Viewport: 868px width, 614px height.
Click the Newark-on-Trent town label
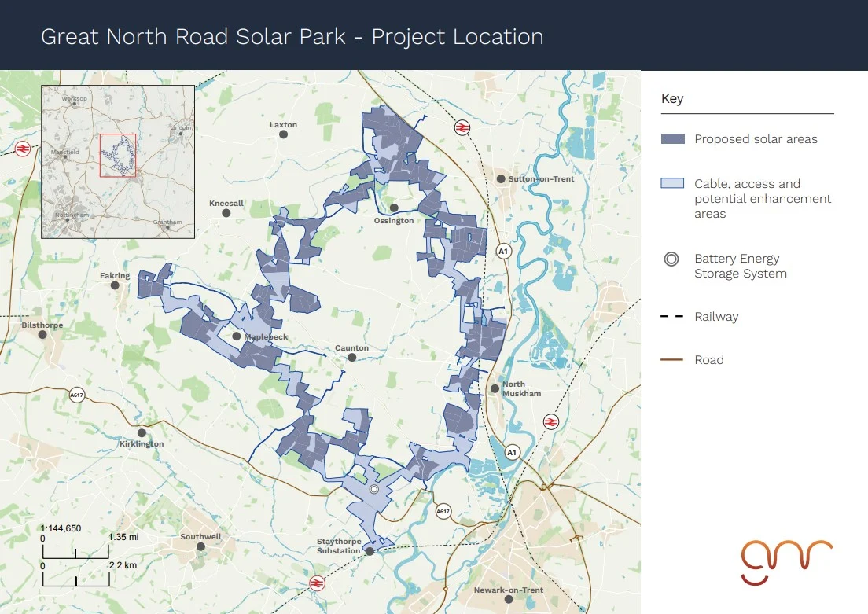pyautogui.click(x=509, y=590)
